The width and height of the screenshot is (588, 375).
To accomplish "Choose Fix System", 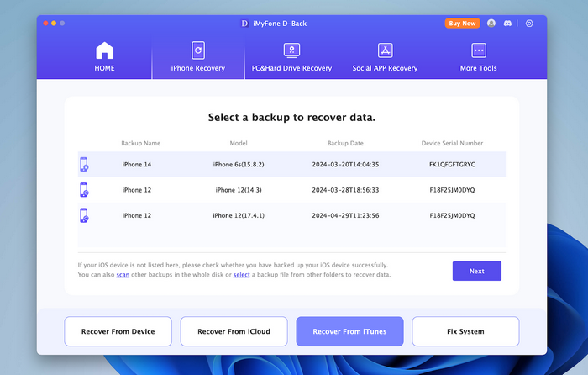I will tap(465, 331).
